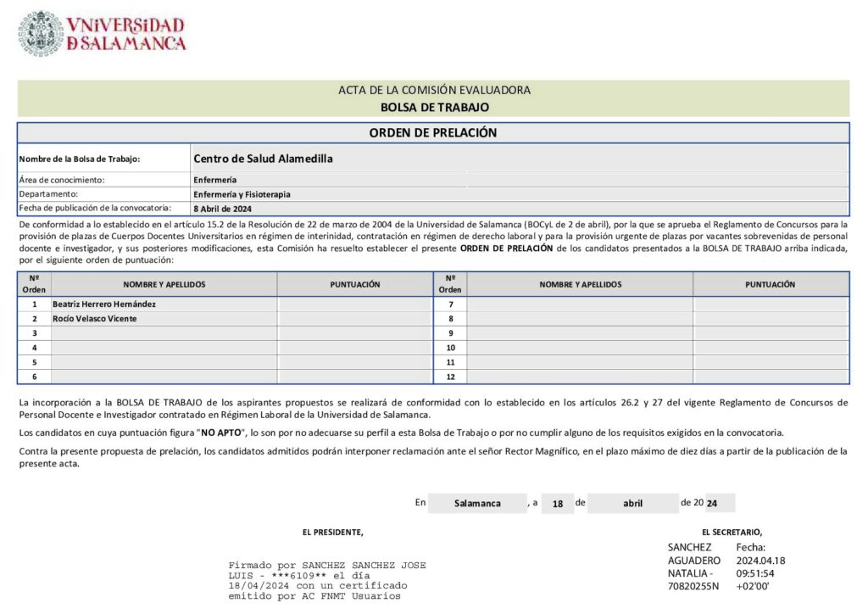
Task: Select the bold "BOLSA DE TRABAJO" title
Action: 434,108
